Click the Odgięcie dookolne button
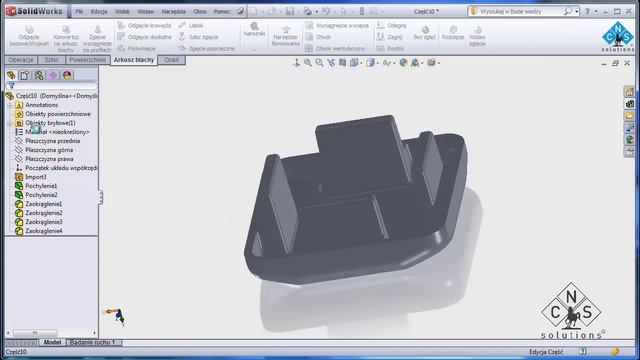640x360 pixels. pyautogui.click(x=144, y=37)
